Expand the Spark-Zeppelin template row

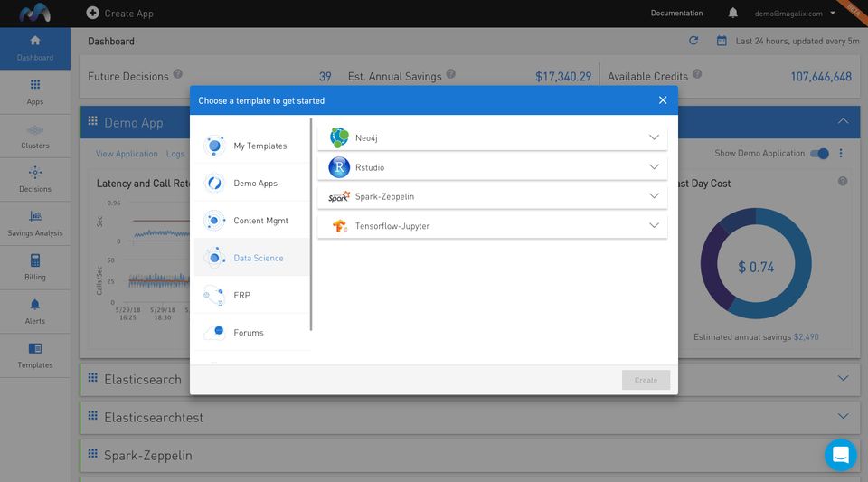click(x=654, y=196)
